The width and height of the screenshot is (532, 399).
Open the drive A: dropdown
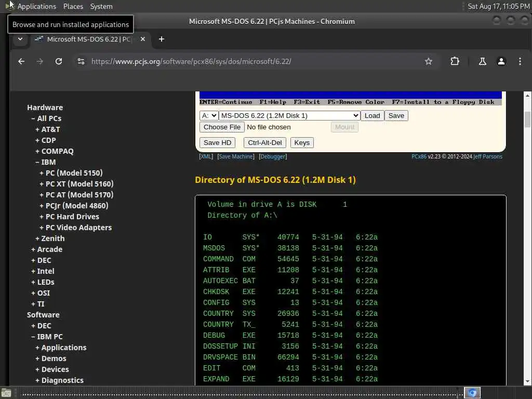click(x=209, y=116)
